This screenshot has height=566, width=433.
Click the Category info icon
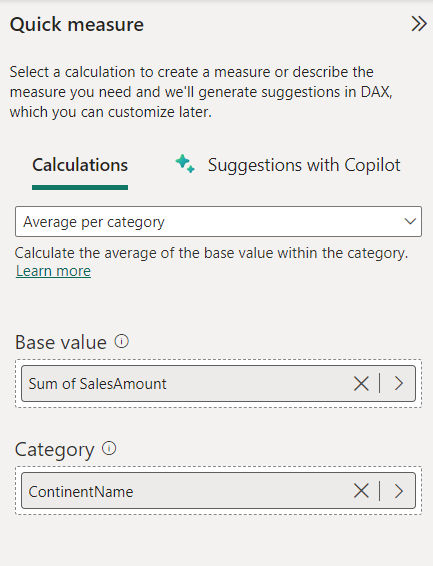(x=109, y=448)
